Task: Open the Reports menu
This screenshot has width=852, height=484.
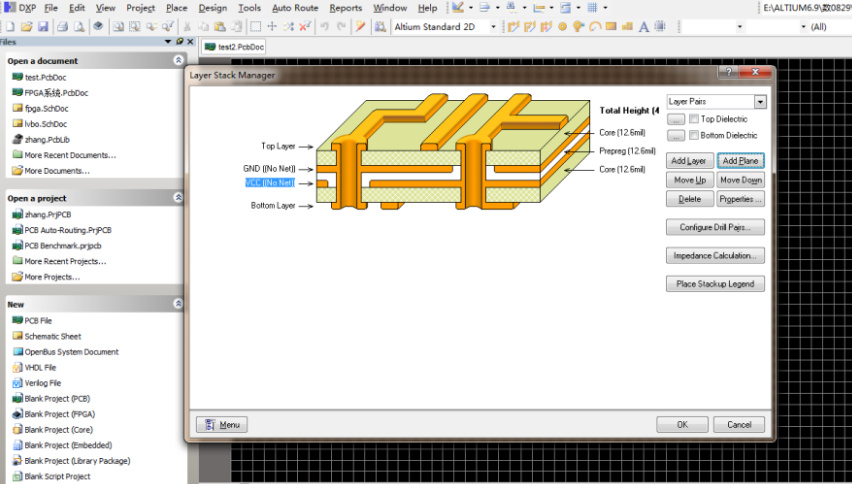Action: point(346,8)
